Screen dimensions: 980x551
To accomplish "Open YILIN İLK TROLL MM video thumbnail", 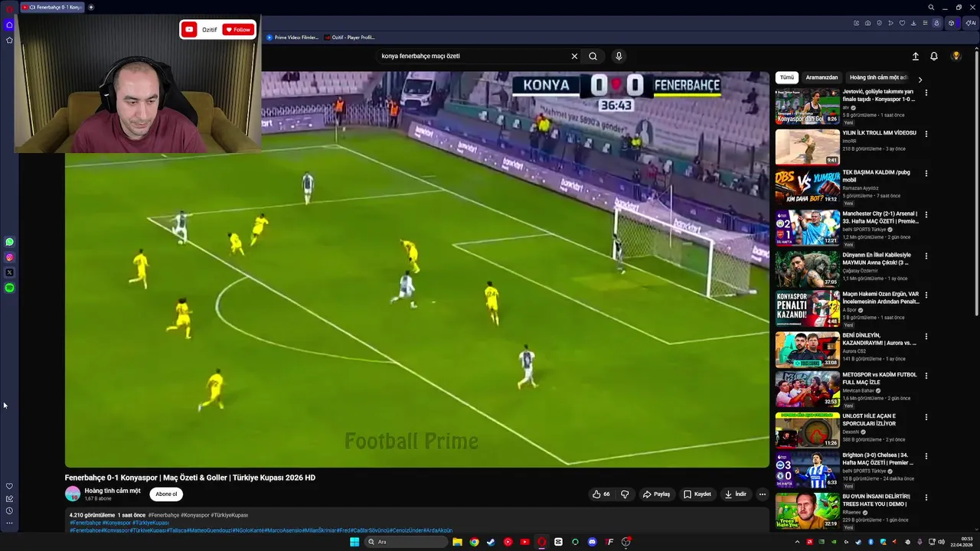I will click(808, 147).
